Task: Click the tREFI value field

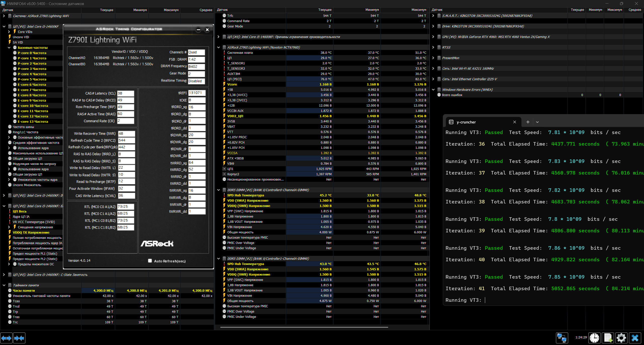Action: point(197,93)
